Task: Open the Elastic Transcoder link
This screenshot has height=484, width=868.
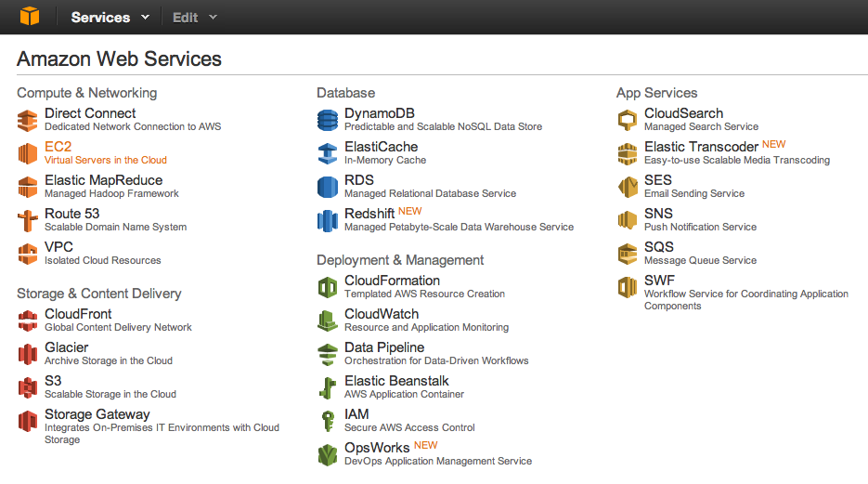Action: (x=701, y=147)
